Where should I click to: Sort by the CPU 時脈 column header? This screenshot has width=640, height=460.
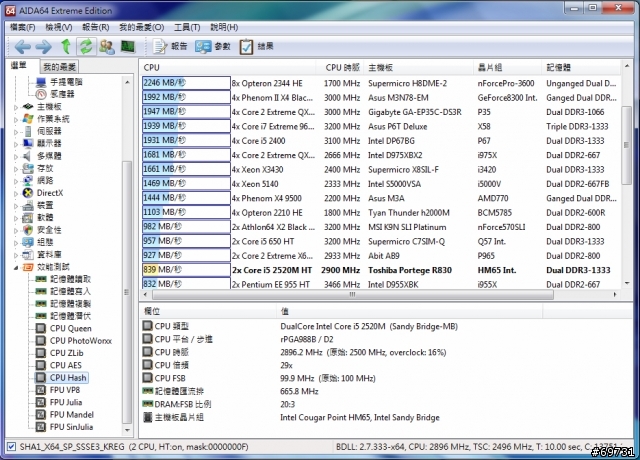342,68
